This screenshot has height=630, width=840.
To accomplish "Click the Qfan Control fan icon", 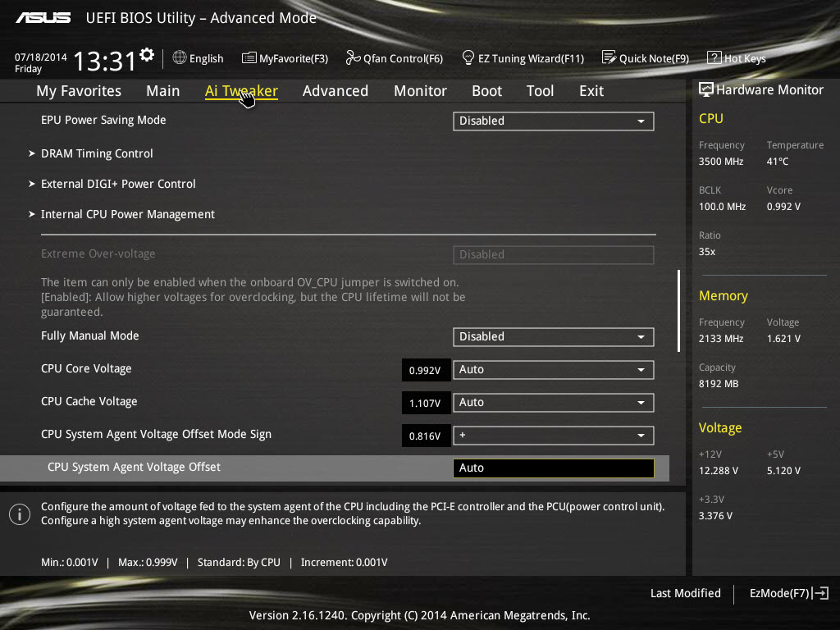I will [353, 57].
